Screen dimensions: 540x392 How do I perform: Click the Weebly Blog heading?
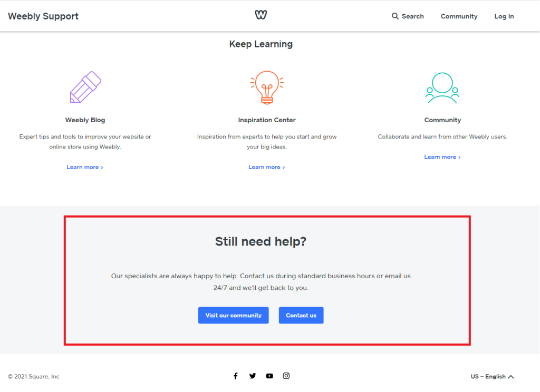tap(85, 120)
